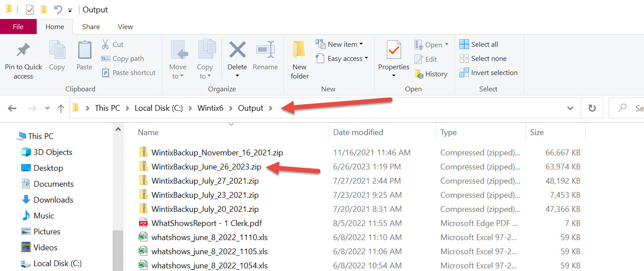
Task: Click the properties checkmark icon in title bar
Action: pyautogui.click(x=30, y=9)
